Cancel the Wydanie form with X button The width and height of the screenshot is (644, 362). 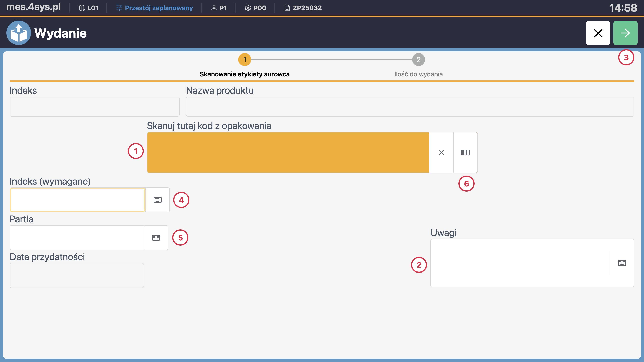598,33
